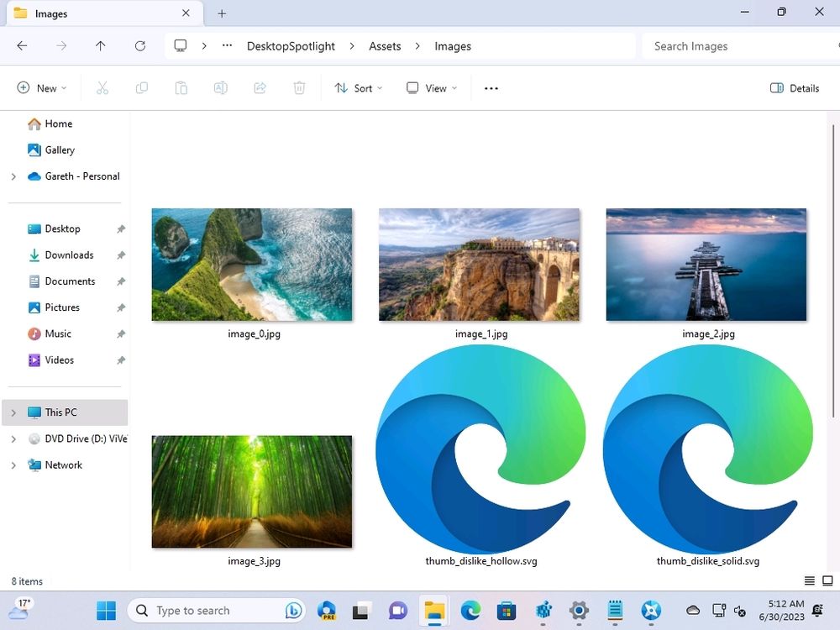Click the Rename icon in toolbar
840x630 pixels.
tap(221, 88)
